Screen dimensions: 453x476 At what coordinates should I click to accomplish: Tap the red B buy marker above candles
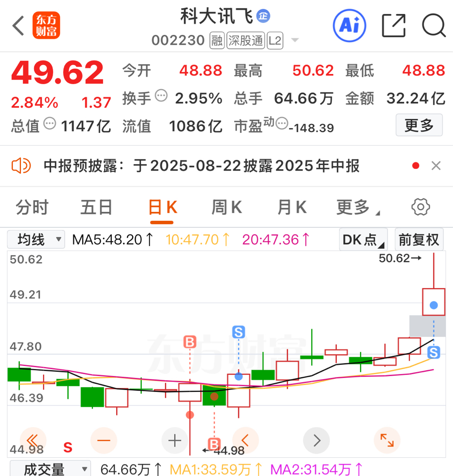190,342
